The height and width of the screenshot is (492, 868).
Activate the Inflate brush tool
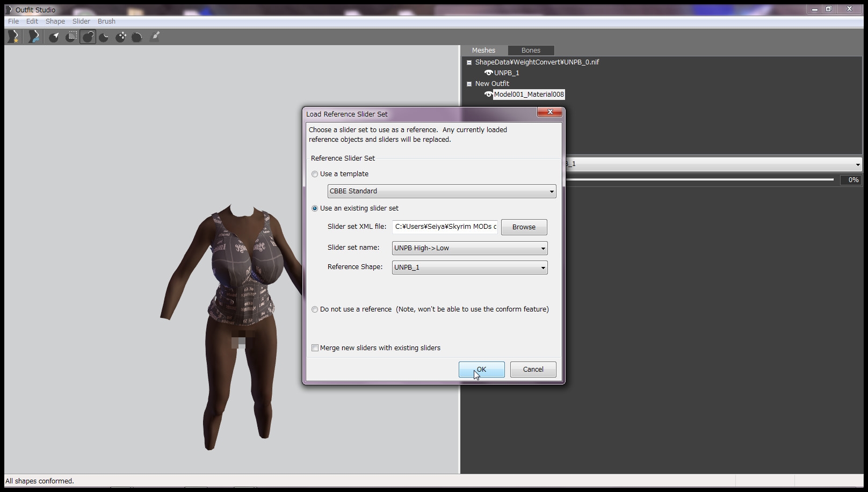click(88, 37)
